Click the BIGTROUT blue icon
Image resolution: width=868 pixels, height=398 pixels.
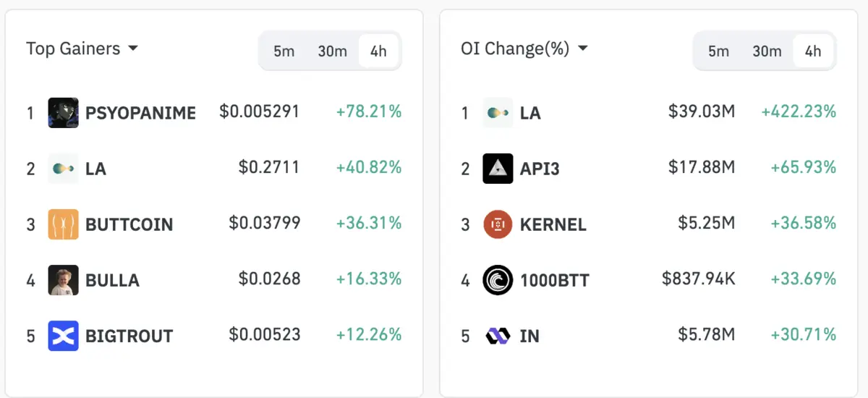pos(63,336)
